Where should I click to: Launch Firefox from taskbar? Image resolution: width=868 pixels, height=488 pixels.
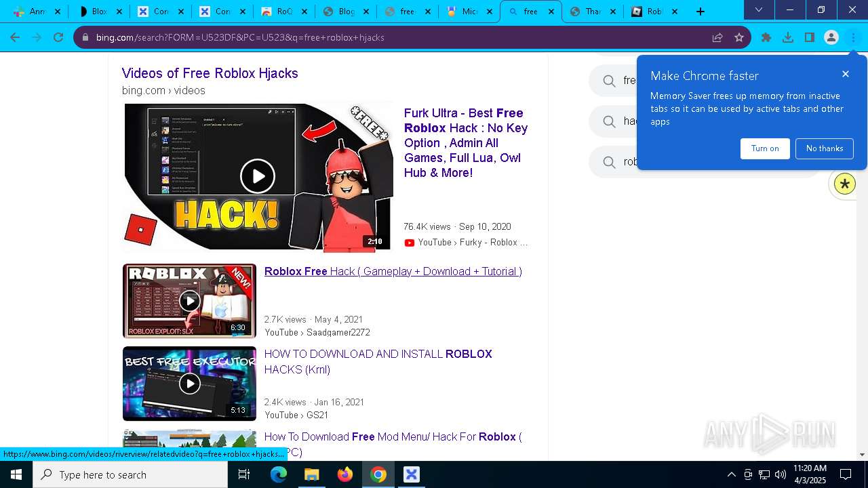coord(345,474)
